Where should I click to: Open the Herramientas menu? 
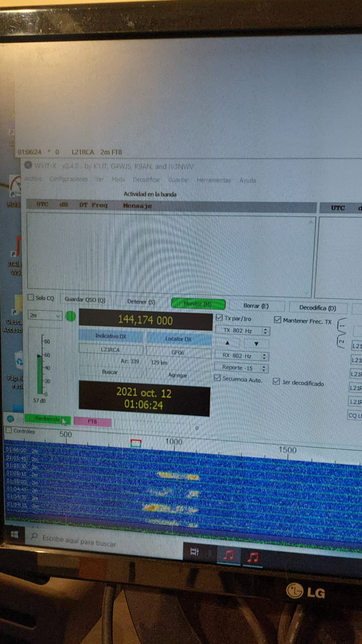click(x=213, y=180)
